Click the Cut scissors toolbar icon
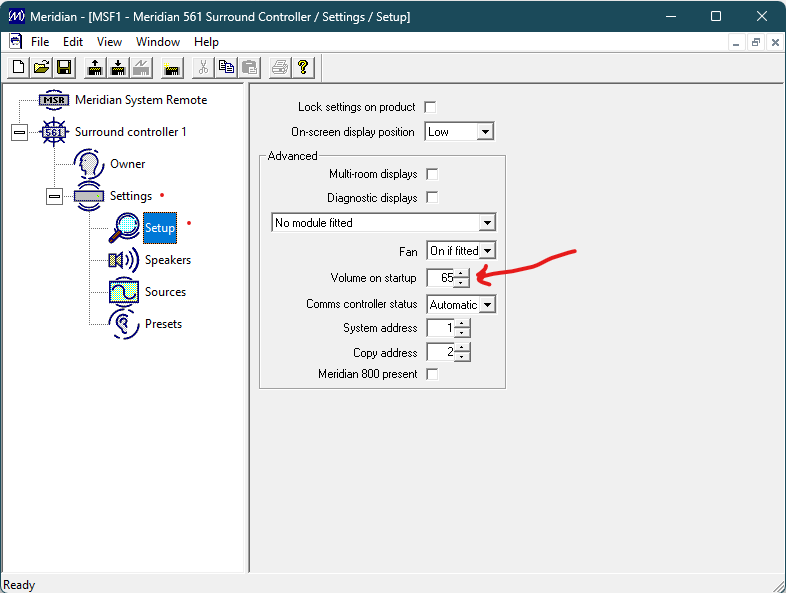 click(203, 67)
